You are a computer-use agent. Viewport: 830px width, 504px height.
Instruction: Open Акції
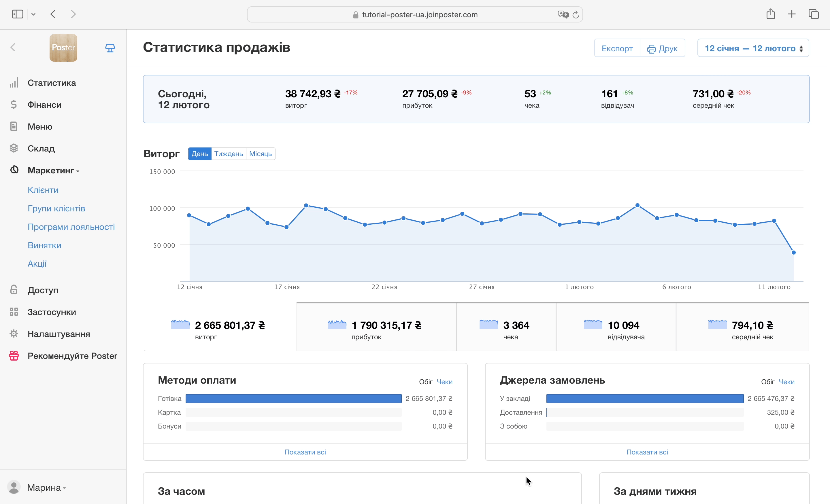click(x=37, y=264)
